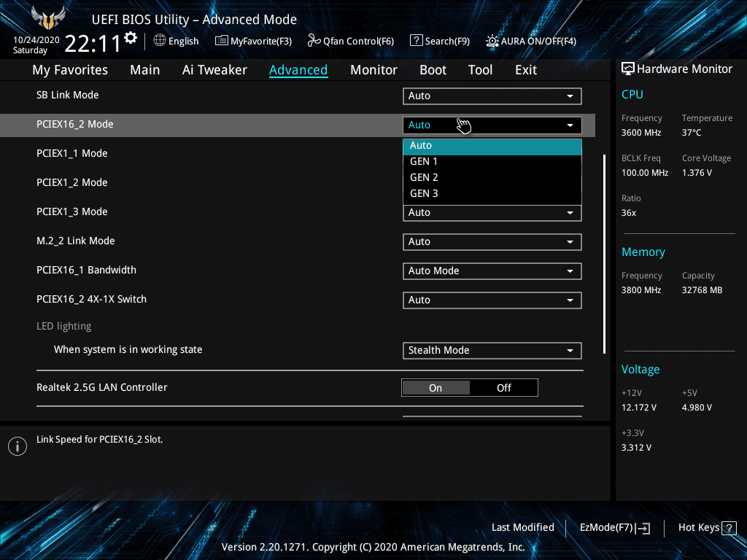Open MyFavorite(F3) list icon
The width and height of the screenshot is (747, 560).
point(222,41)
